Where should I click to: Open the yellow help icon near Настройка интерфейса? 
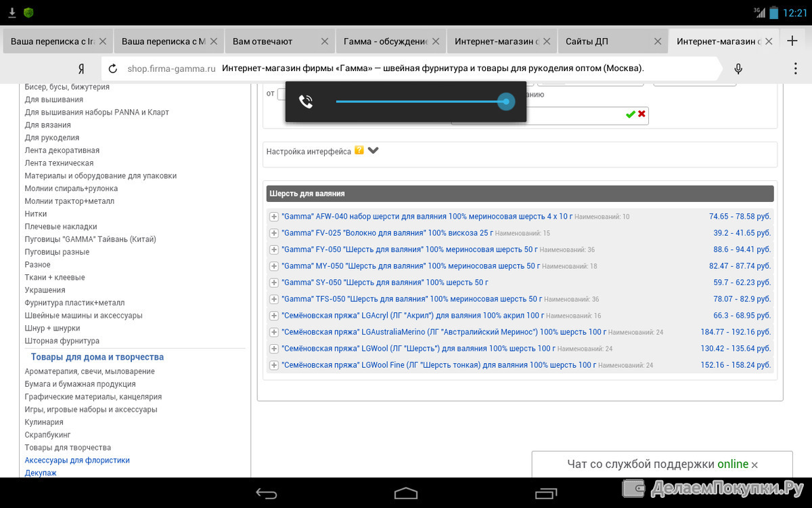(x=359, y=150)
